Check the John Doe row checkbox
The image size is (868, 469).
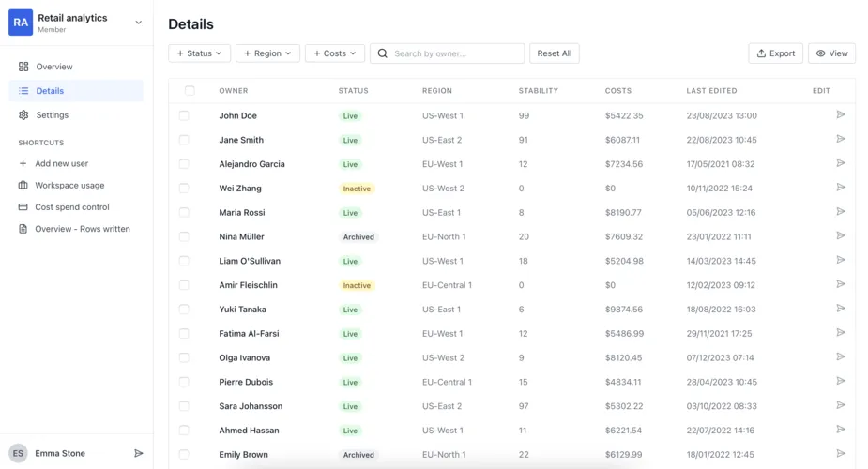(184, 115)
